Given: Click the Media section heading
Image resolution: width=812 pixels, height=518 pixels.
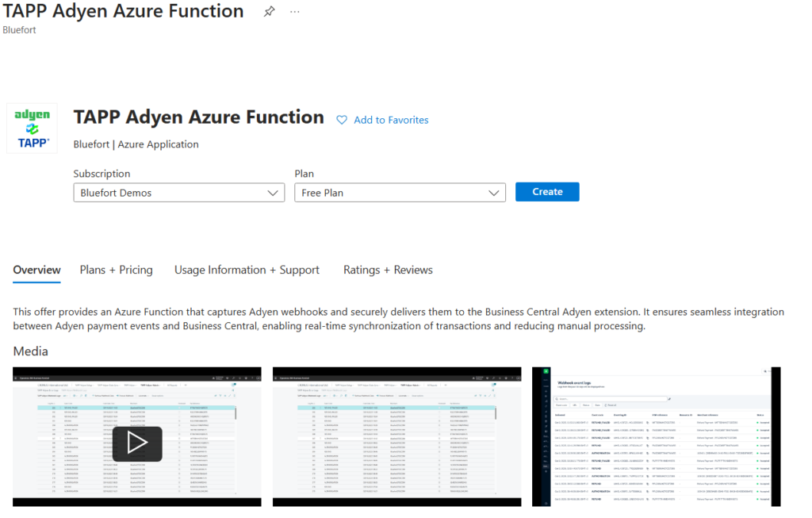Looking at the screenshot, I should click(x=30, y=351).
